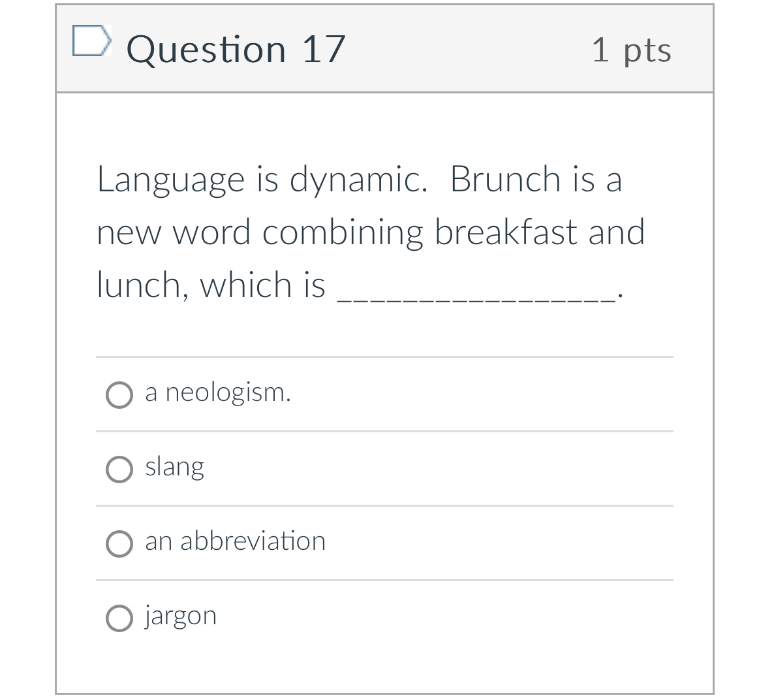Click the unfilled circle next to 'a neologism.'
Image resolution: width=759 pixels, height=700 pixels.
pyautogui.click(x=119, y=395)
